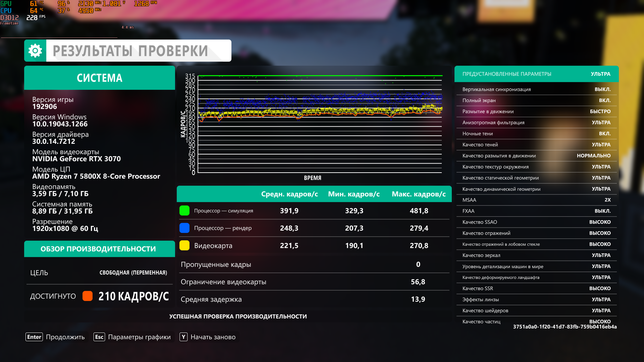Click the yellow Видеокарта legend square
644x362 pixels.
coord(184,245)
